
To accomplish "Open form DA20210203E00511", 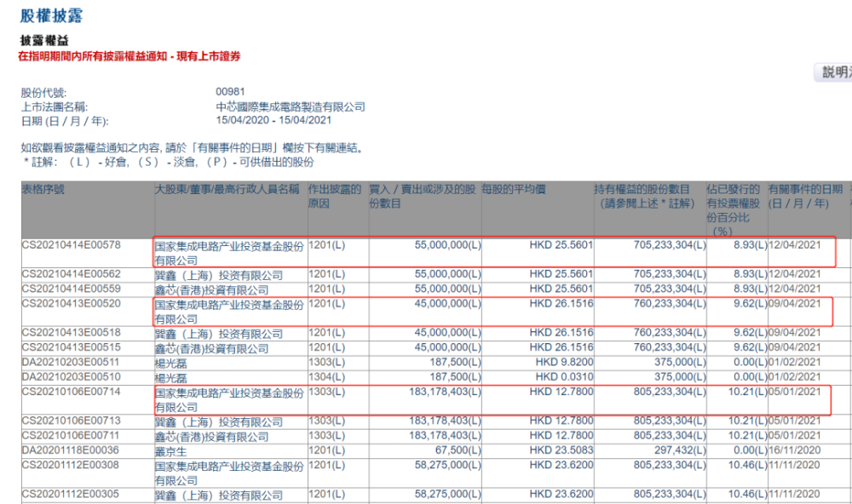I will click(72, 362).
